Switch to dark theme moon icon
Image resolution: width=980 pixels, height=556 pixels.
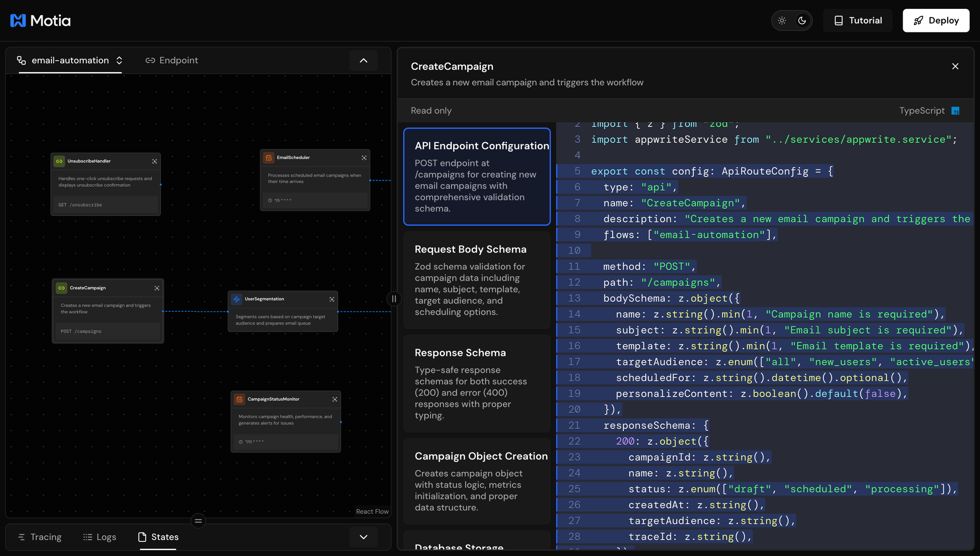pos(802,21)
